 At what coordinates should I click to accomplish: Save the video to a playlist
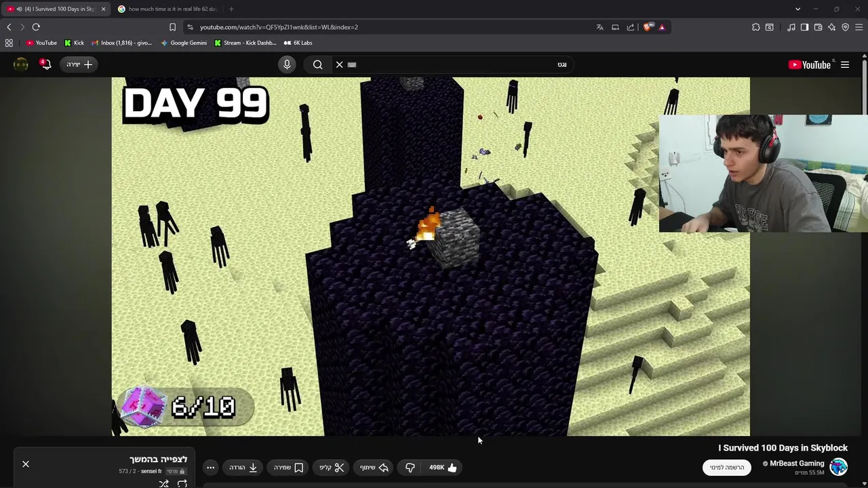[x=289, y=467]
